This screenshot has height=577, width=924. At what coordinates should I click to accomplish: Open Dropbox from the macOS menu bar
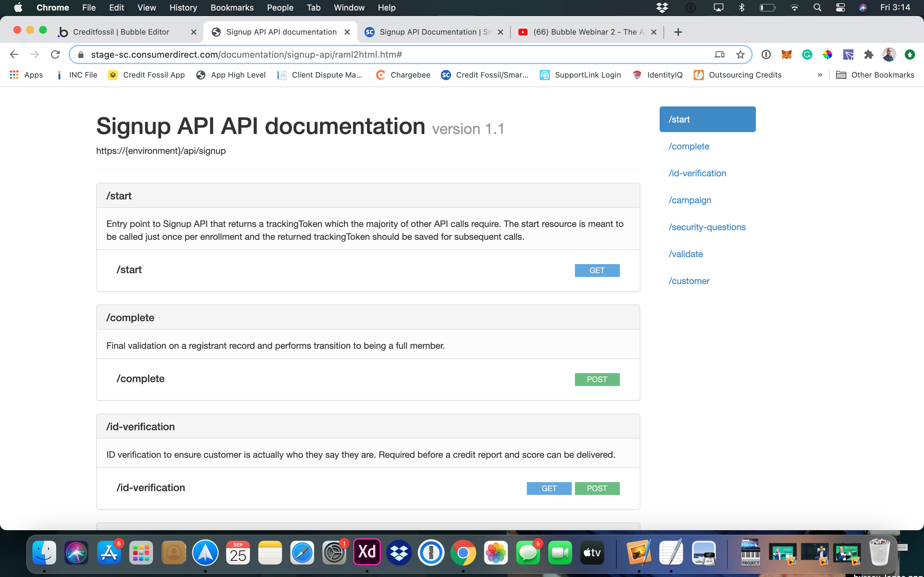[x=662, y=8]
